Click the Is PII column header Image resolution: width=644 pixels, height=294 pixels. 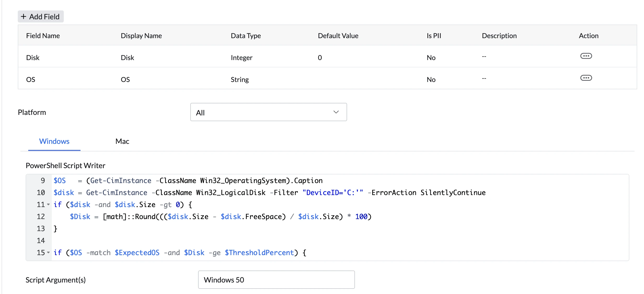tap(434, 36)
